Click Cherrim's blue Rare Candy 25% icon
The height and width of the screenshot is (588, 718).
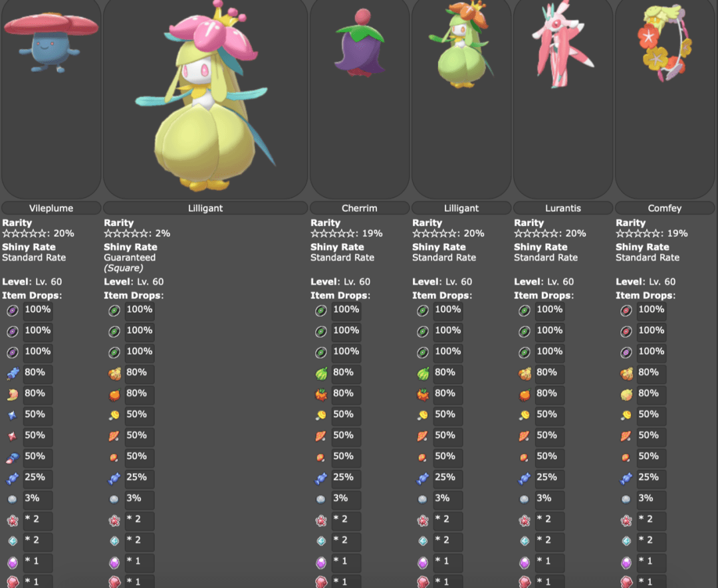pyautogui.click(x=321, y=478)
